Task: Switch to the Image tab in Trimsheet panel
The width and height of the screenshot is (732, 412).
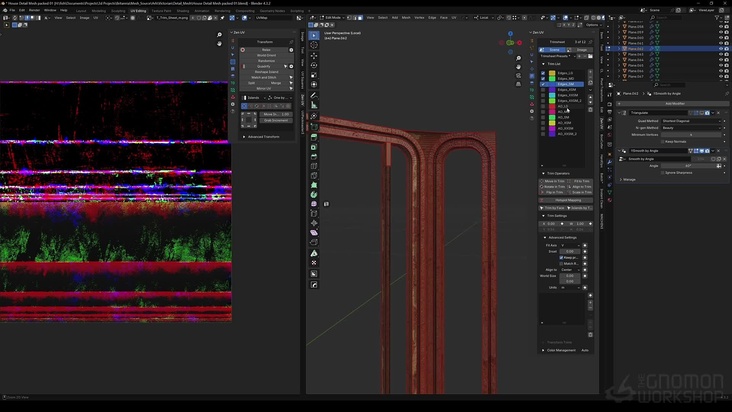Action: click(x=582, y=49)
